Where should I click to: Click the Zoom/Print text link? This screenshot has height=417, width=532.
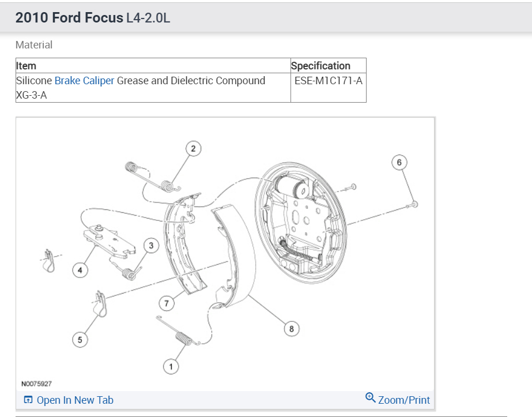click(404, 400)
